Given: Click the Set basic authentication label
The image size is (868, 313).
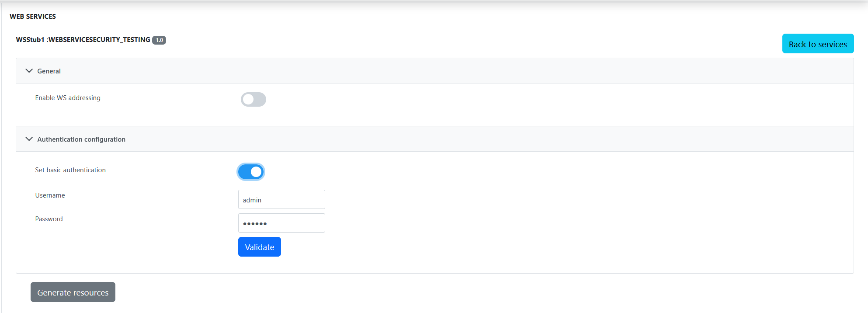Looking at the screenshot, I should [70, 170].
